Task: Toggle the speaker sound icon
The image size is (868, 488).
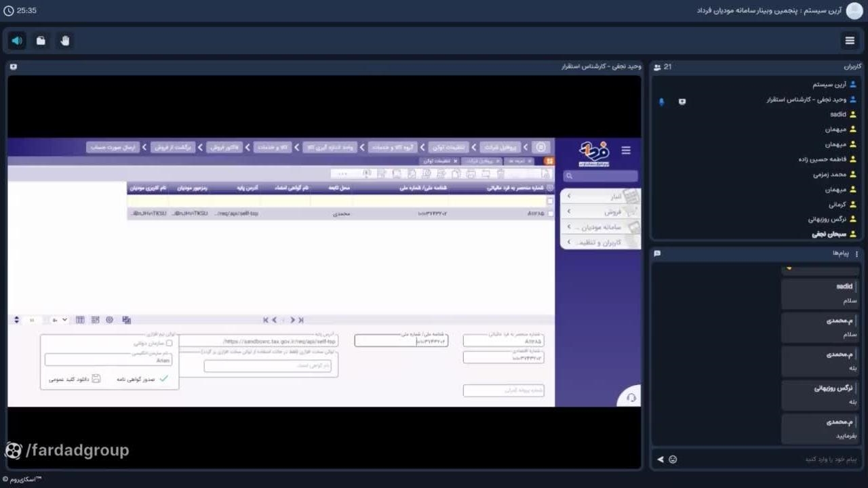Action: coord(17,41)
